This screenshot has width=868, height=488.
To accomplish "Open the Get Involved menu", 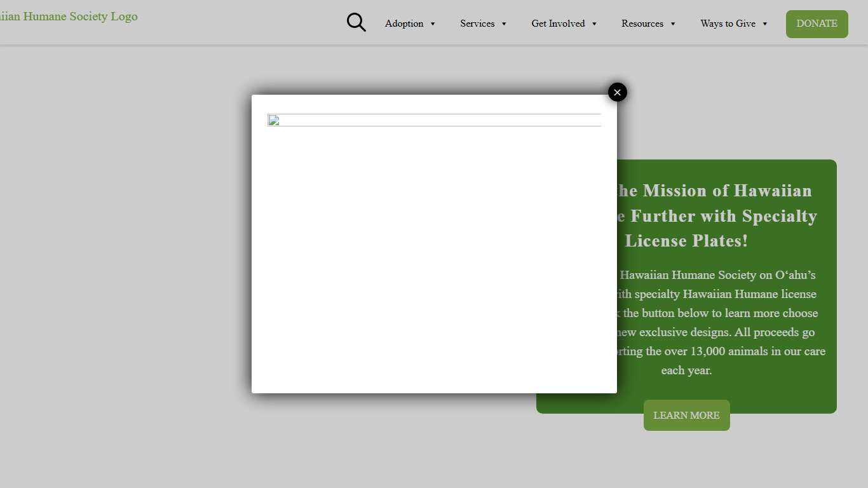I will 558,24.
